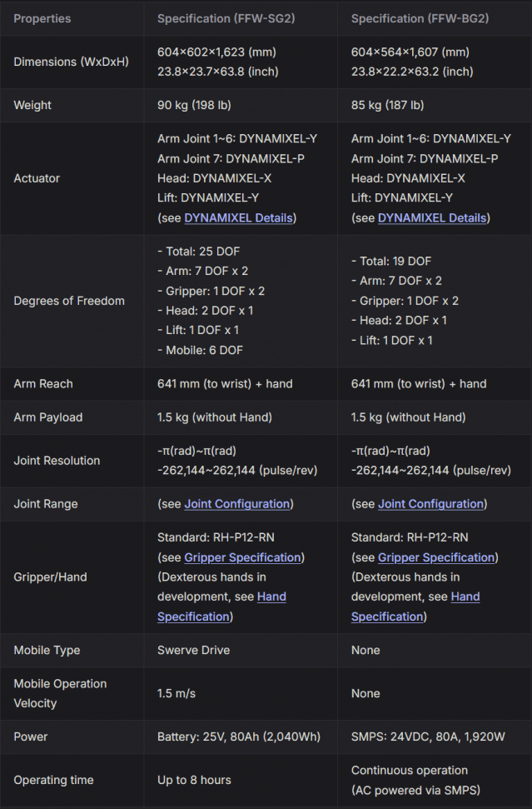Visit Hand Specification link in FFW-BG2 column
This screenshot has height=809, width=532.
pyautogui.click(x=465, y=597)
